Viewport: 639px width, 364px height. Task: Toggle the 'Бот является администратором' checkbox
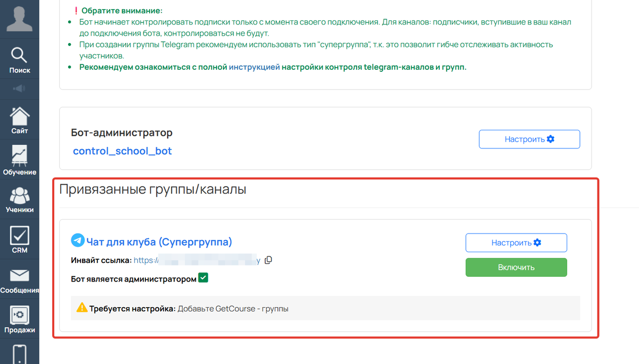coord(203,277)
